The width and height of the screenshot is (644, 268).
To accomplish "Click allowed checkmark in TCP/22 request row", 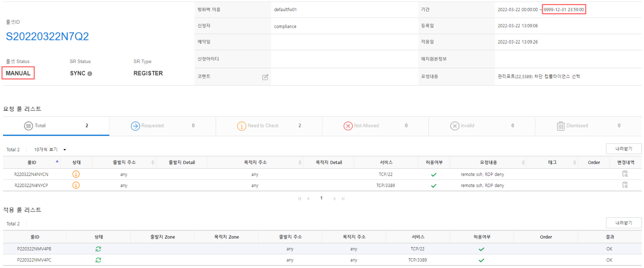I will pyautogui.click(x=433, y=174).
